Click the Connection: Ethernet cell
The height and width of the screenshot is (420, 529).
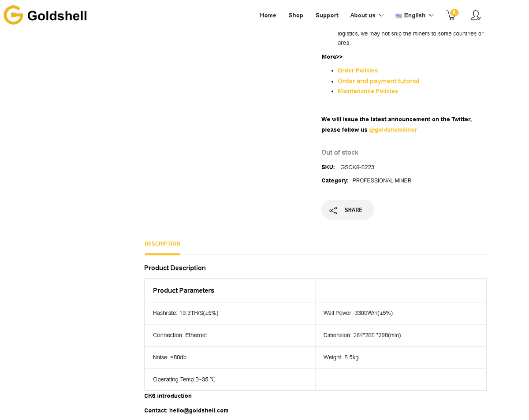point(230,335)
